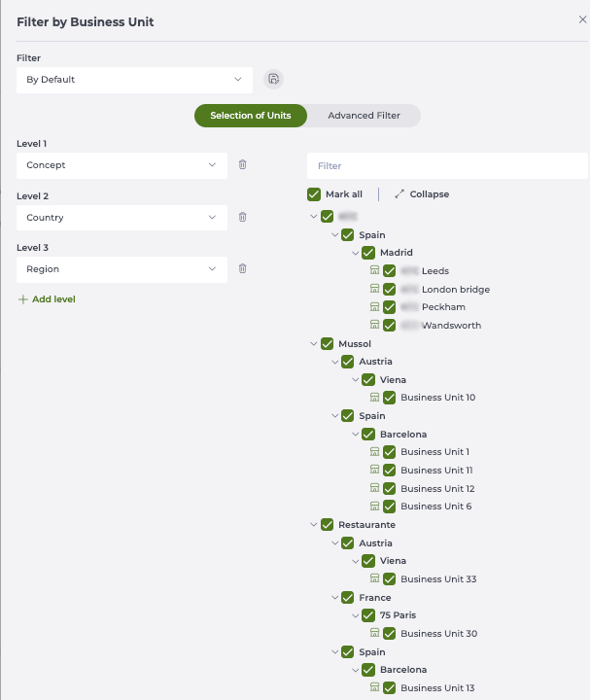Viewport: 590px width, 700px height.
Task: Click store icon beside Business Unit 33
Action: 375,579
